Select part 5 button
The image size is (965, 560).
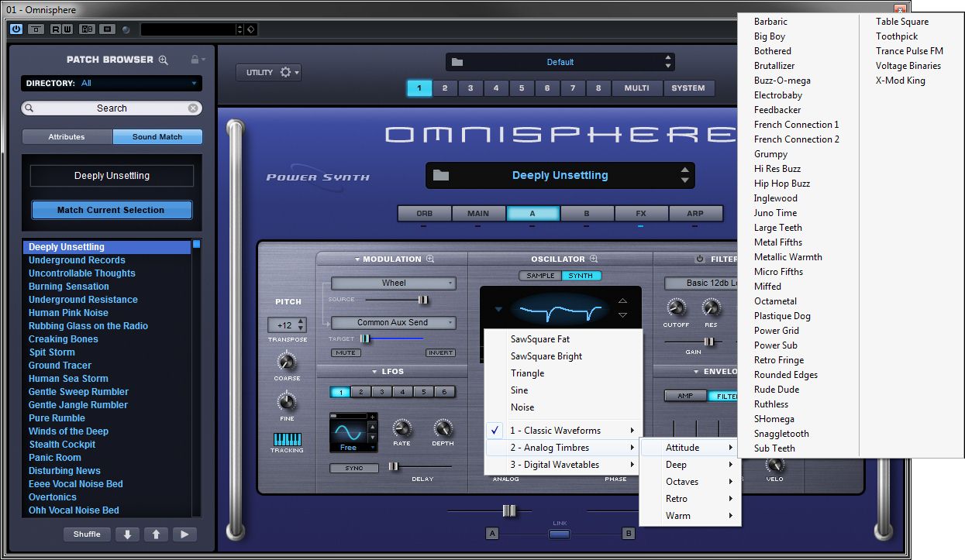pos(522,88)
